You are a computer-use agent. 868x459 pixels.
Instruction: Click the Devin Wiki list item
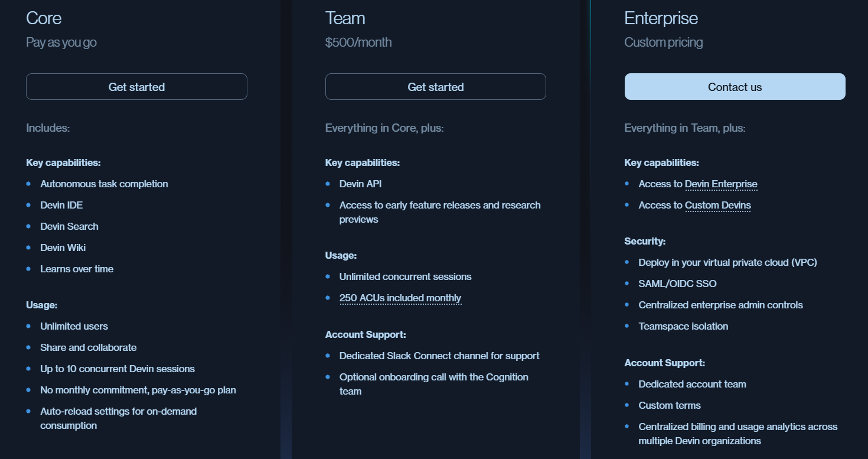click(63, 248)
